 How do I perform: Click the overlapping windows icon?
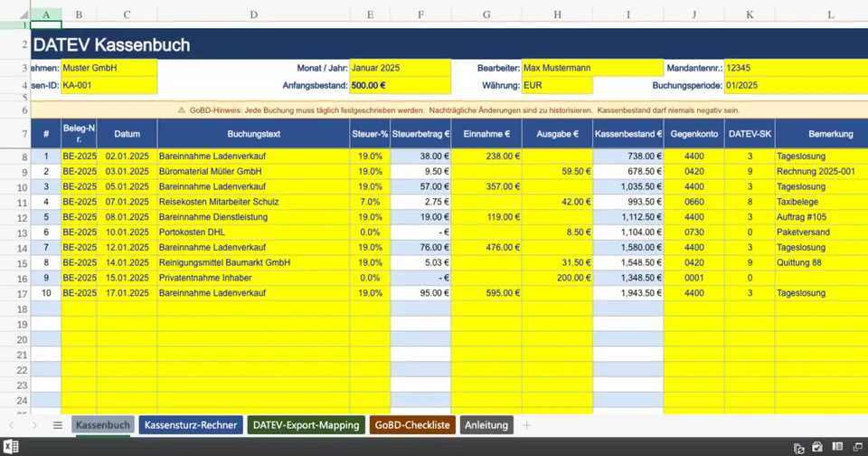pyautogui.click(x=858, y=447)
